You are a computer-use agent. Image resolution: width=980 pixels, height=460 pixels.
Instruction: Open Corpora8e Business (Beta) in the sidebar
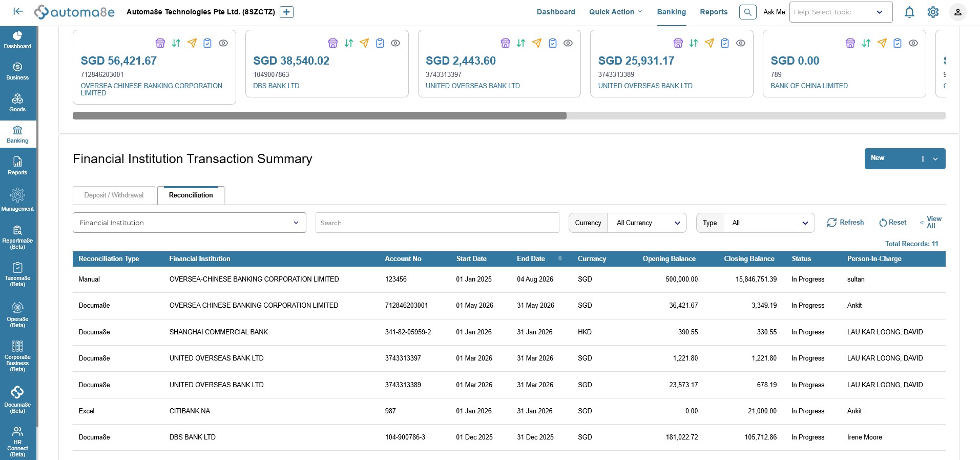pos(17,356)
